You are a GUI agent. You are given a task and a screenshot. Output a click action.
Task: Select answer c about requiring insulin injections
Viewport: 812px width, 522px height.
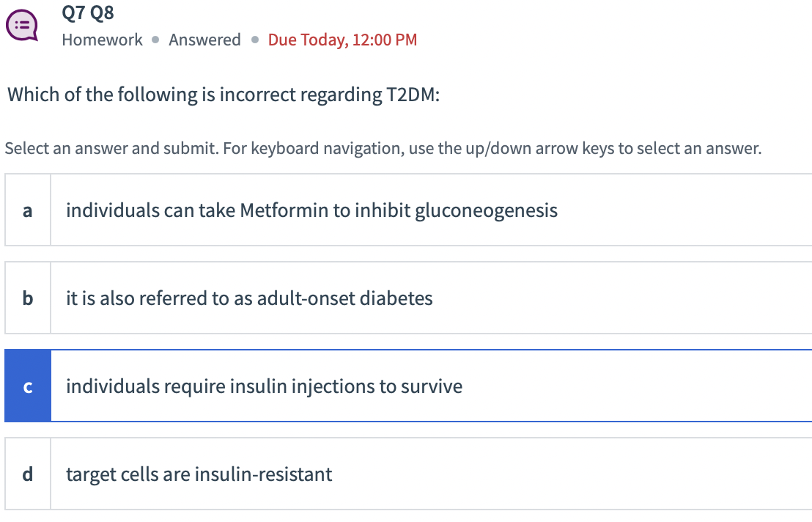coord(408,386)
